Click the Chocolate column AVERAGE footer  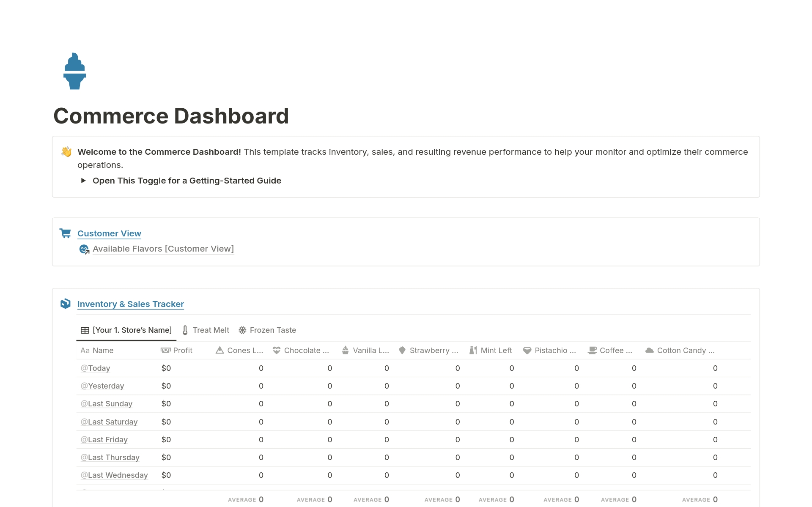tap(314, 499)
